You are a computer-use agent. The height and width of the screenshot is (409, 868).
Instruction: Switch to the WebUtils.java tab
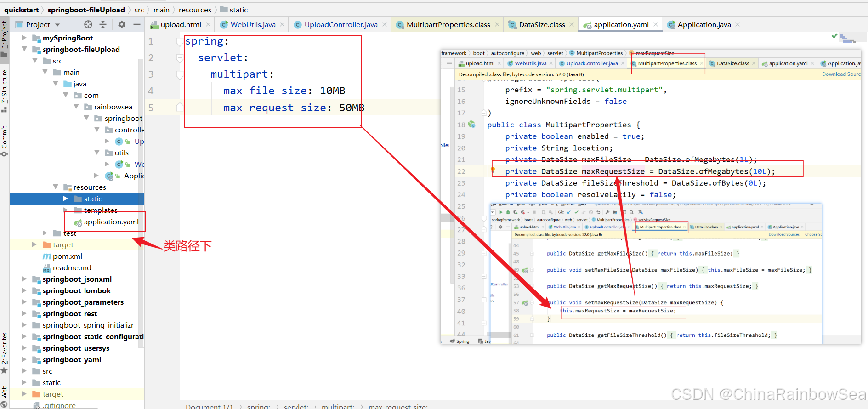(252, 24)
